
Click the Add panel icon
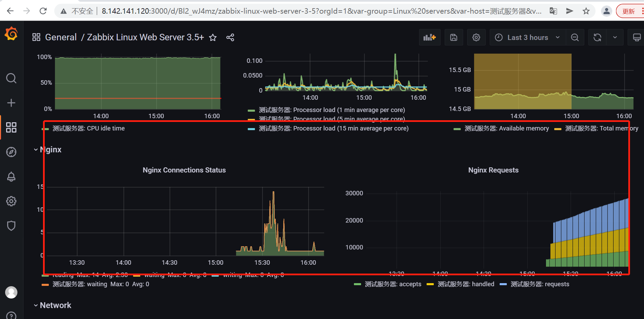430,37
